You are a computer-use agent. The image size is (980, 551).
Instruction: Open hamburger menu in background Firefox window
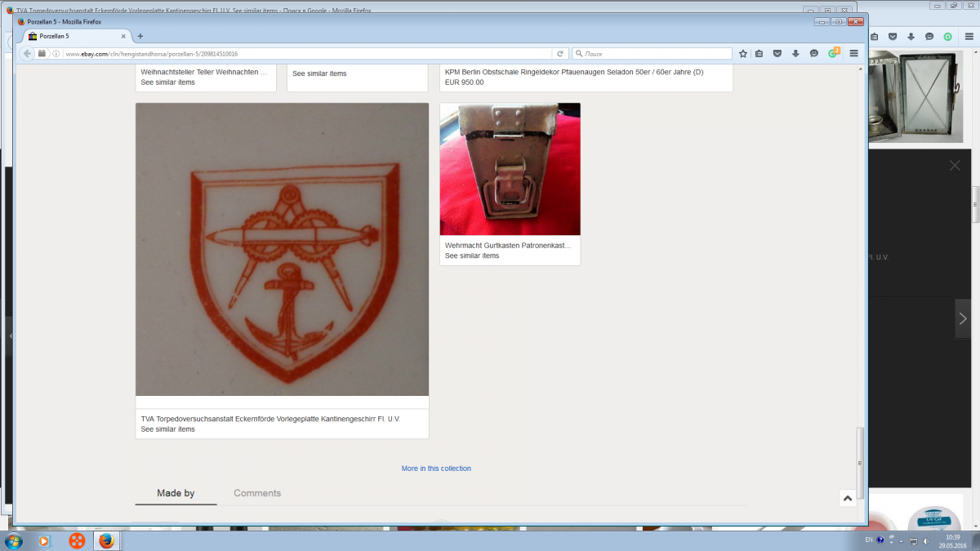click(968, 37)
